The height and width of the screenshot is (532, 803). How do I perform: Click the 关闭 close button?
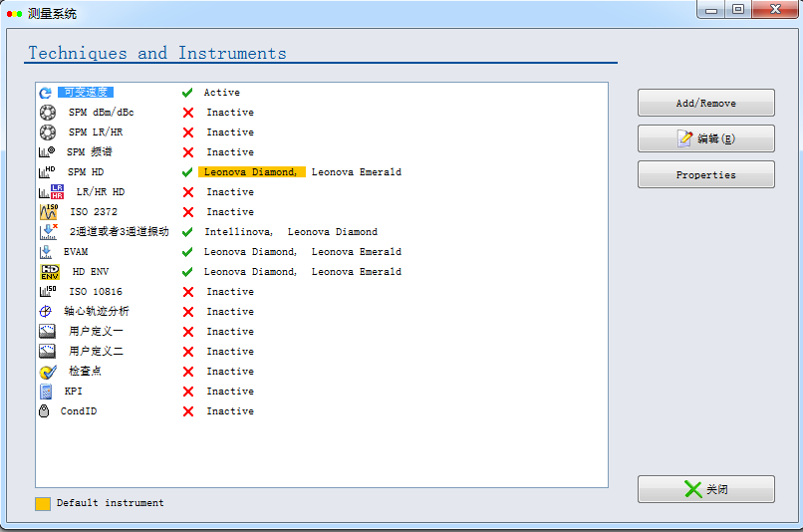coord(705,489)
